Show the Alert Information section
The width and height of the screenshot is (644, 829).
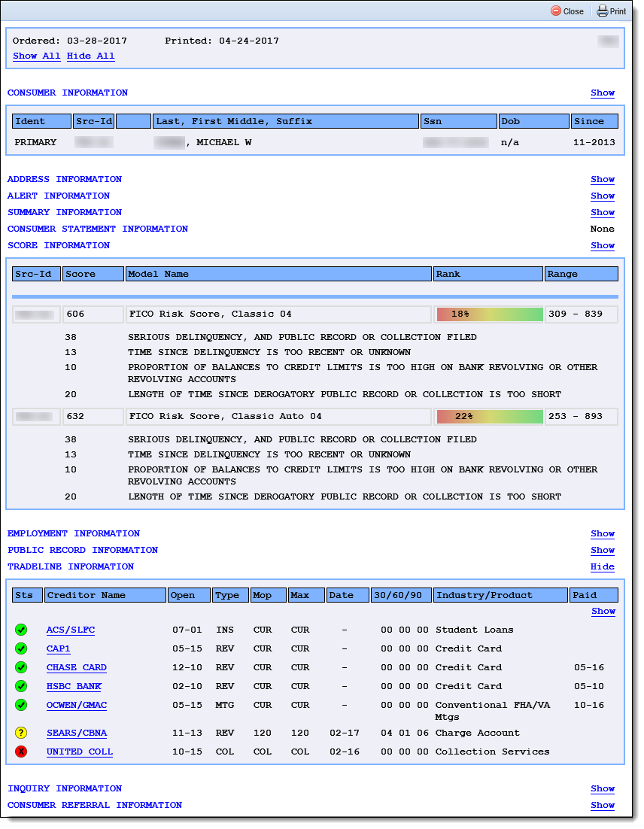tap(602, 196)
